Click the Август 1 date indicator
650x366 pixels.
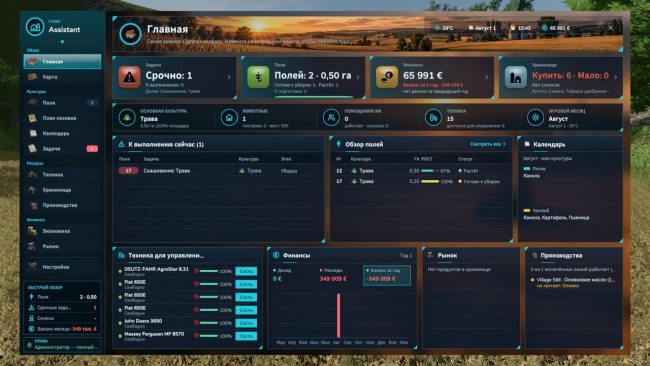482,28
